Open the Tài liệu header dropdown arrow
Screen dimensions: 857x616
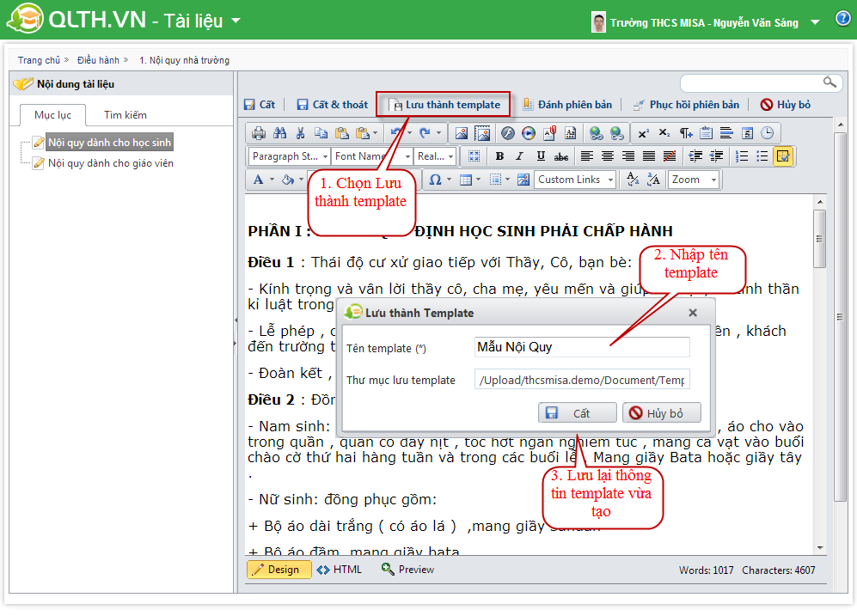tap(236, 21)
